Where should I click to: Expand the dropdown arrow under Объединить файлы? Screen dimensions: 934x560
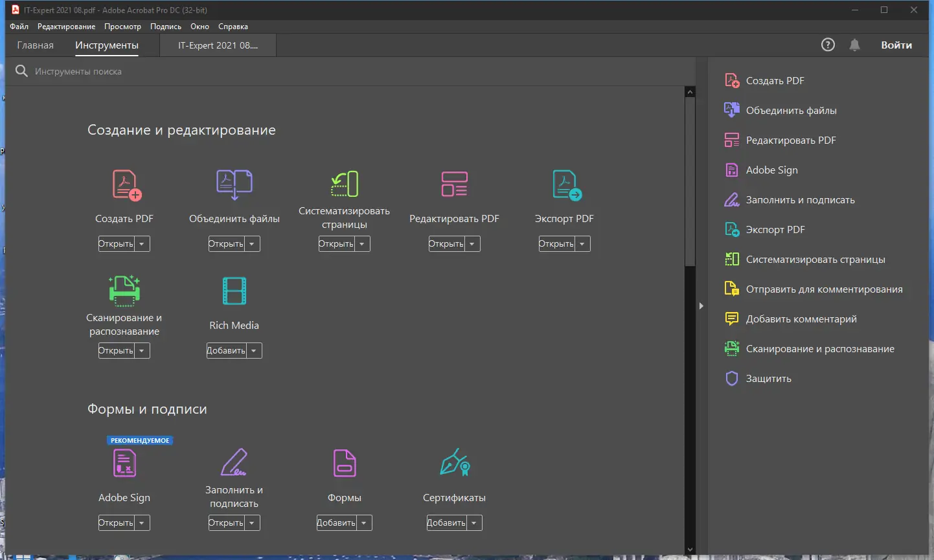(252, 244)
